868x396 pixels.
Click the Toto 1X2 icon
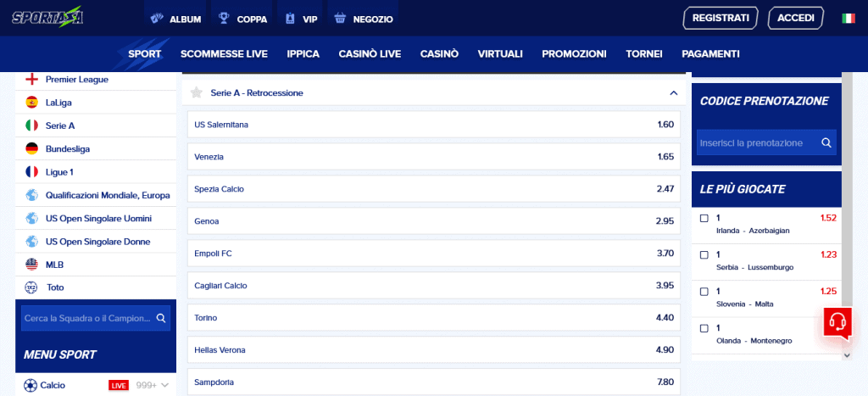[x=32, y=288]
